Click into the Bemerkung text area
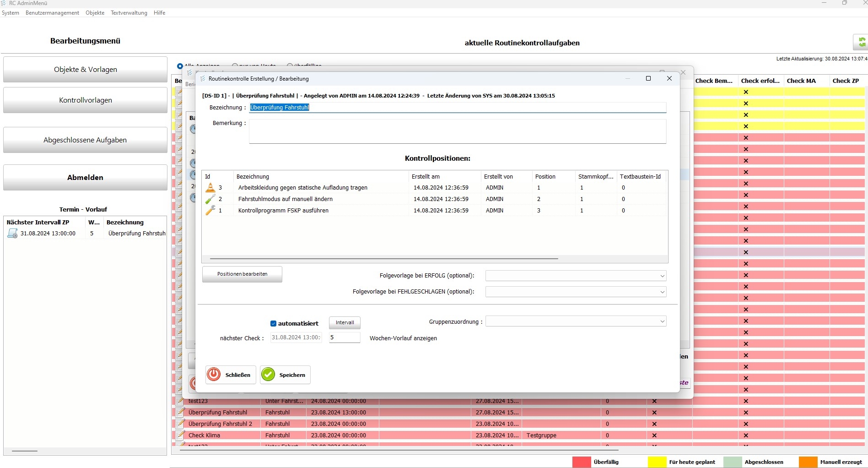Image resolution: width=868 pixels, height=468 pixels. tap(458, 132)
